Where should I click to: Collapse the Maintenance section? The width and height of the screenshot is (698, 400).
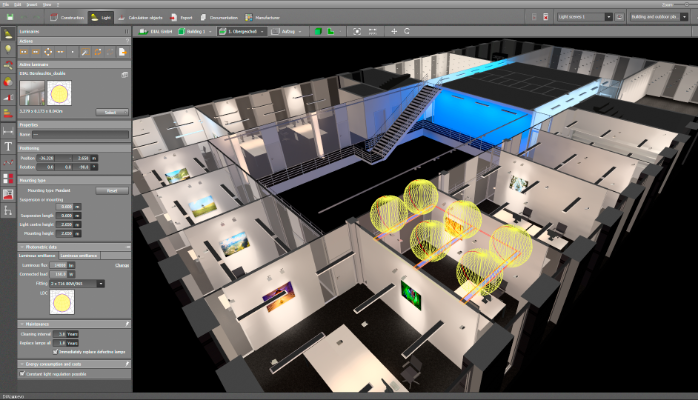coord(23,324)
